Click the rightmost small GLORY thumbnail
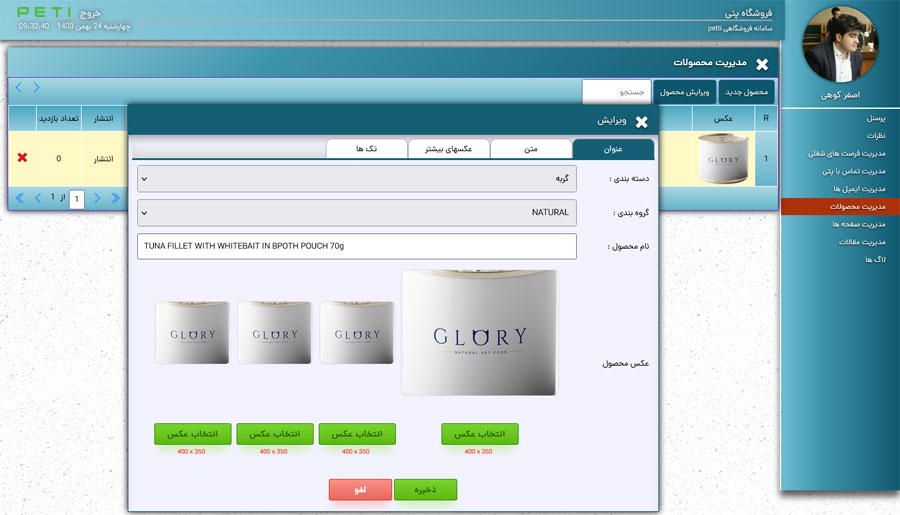This screenshot has width=900, height=515. coord(356,332)
